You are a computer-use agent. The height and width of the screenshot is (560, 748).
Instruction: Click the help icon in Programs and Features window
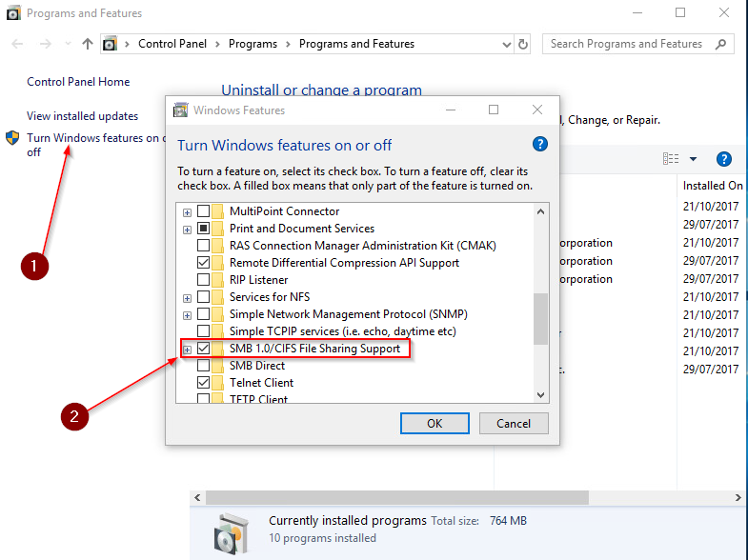pyautogui.click(x=723, y=159)
